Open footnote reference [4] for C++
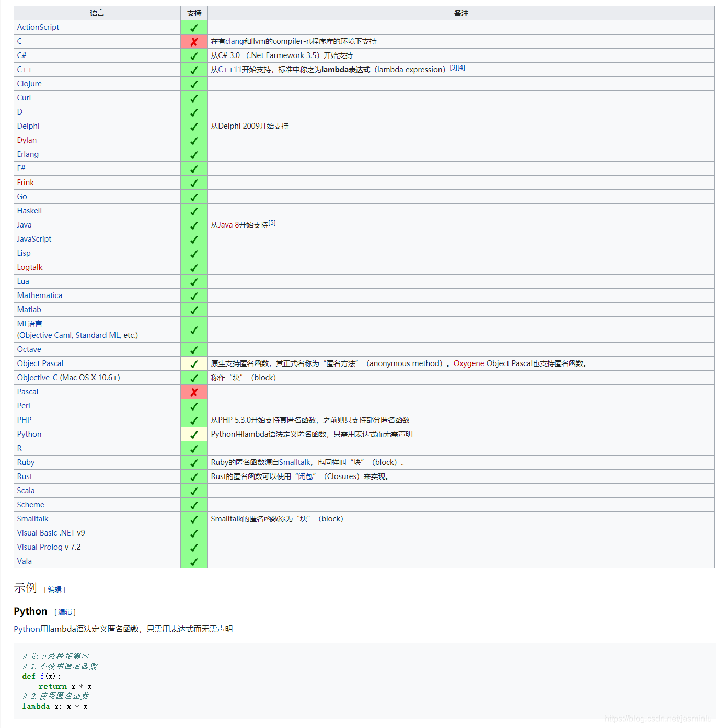The width and height of the screenshot is (716, 728). coord(461,67)
